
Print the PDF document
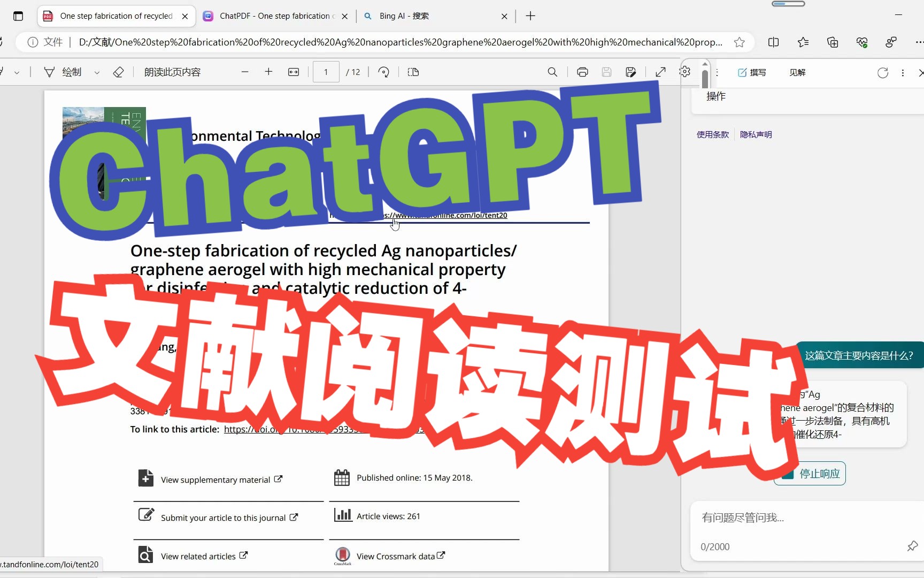click(x=582, y=72)
